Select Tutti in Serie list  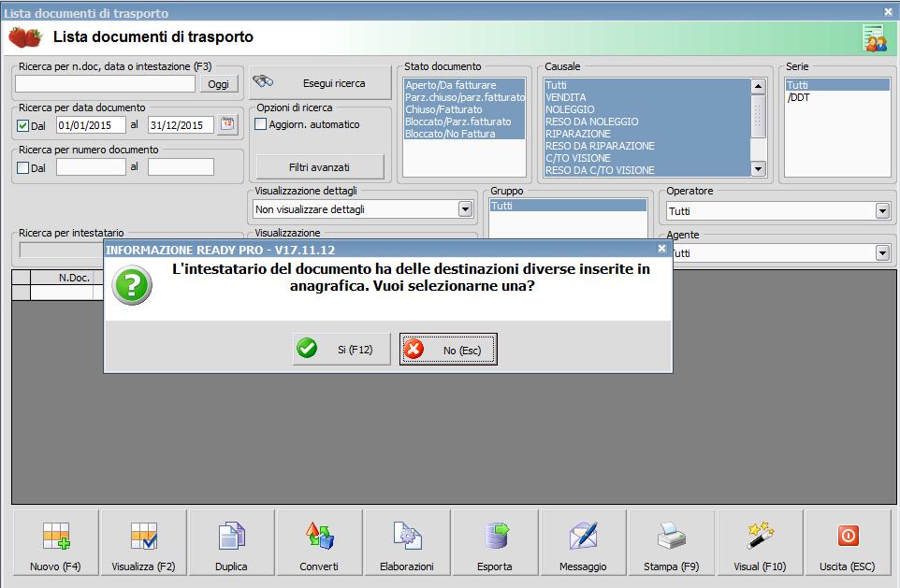(x=837, y=85)
